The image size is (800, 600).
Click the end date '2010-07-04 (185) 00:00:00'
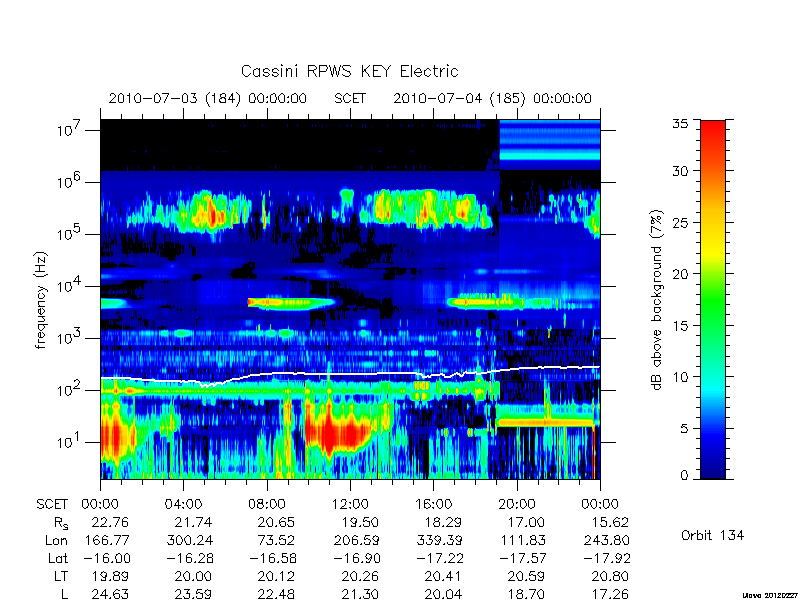point(492,98)
